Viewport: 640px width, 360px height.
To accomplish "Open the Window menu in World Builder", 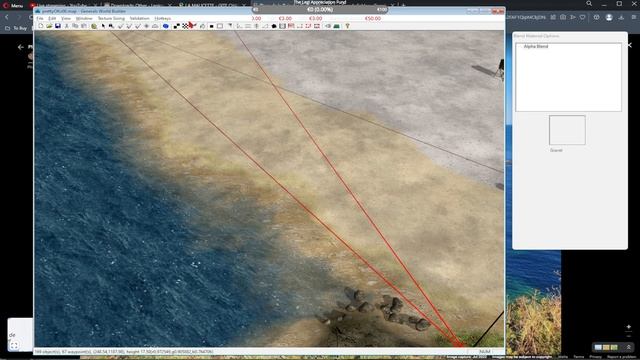I will pos(84,18).
